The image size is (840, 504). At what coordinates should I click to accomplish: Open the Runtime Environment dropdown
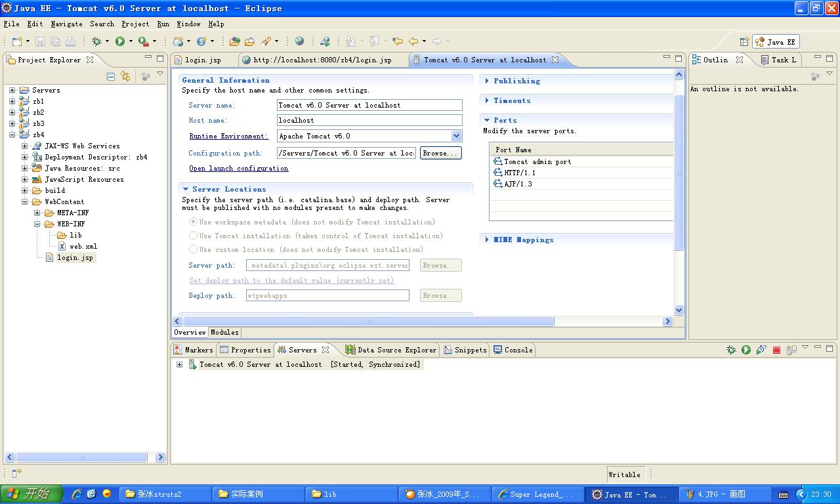click(456, 136)
